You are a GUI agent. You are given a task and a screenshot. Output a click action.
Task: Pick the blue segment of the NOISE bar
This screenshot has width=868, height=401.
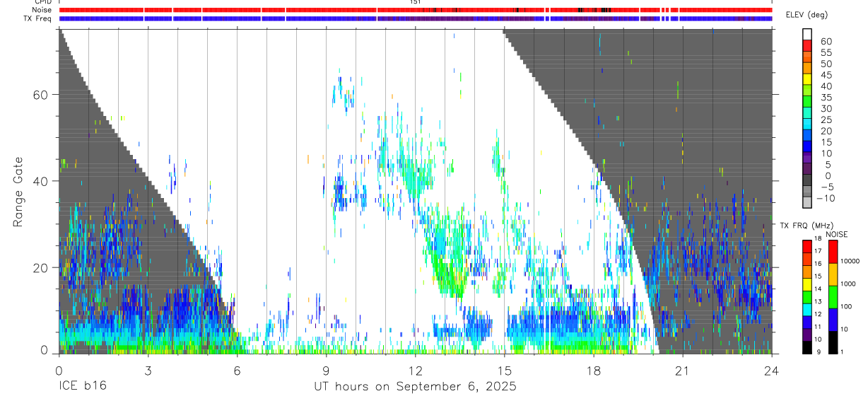coord(833,320)
